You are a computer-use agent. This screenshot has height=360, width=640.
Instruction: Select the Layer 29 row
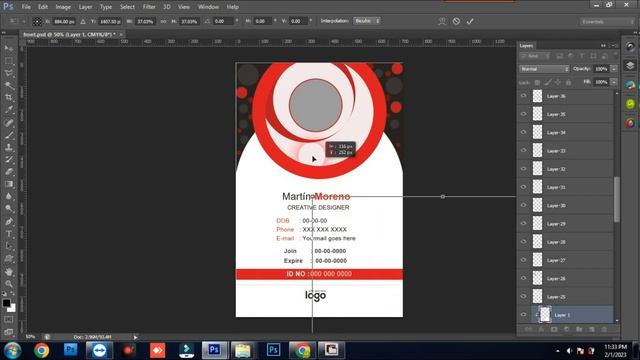click(x=566, y=224)
